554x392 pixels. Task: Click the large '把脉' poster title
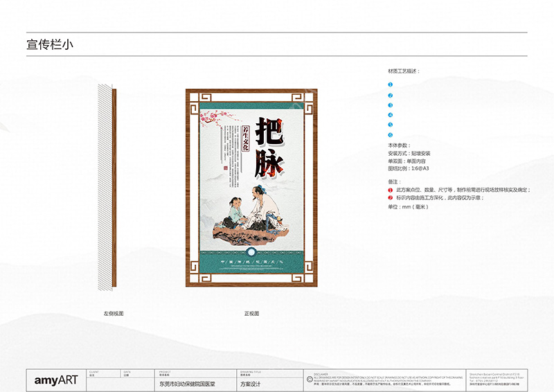tap(269, 148)
